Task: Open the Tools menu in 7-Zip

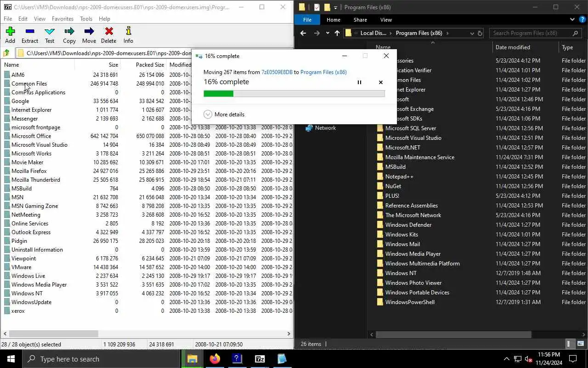Action: pos(86,19)
